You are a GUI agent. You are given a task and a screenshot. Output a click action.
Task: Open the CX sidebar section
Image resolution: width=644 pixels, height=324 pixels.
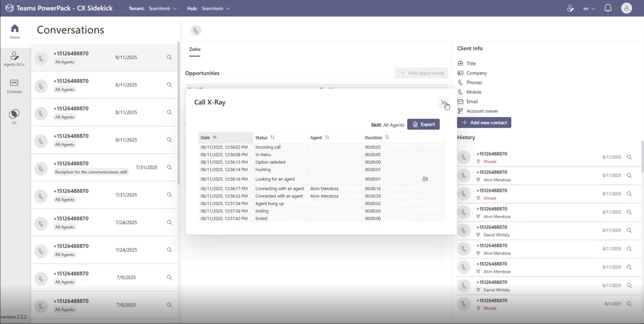coord(14,116)
